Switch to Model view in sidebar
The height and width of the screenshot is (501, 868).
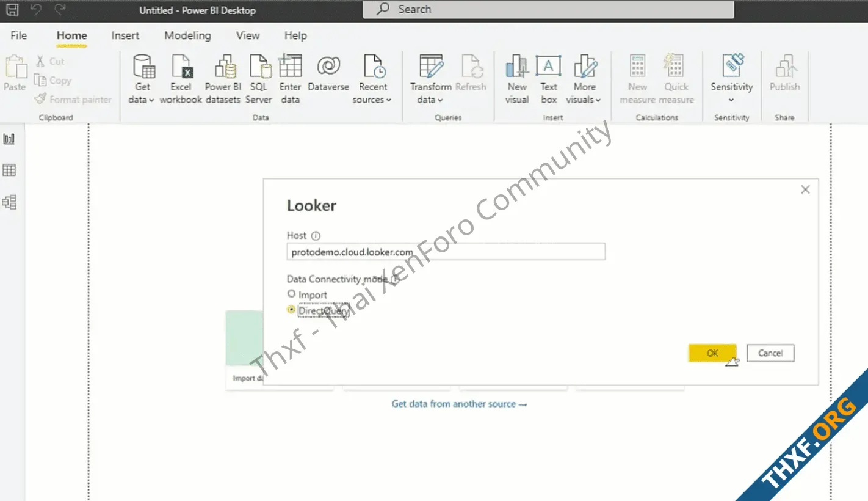pos(9,202)
